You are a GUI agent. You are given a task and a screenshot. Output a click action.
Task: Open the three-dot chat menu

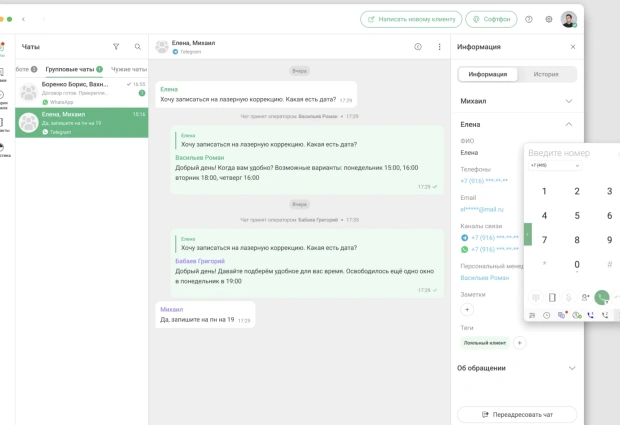click(x=439, y=46)
